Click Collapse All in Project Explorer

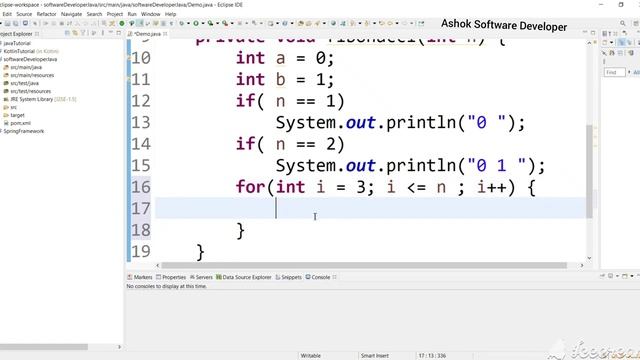[x=67, y=33]
